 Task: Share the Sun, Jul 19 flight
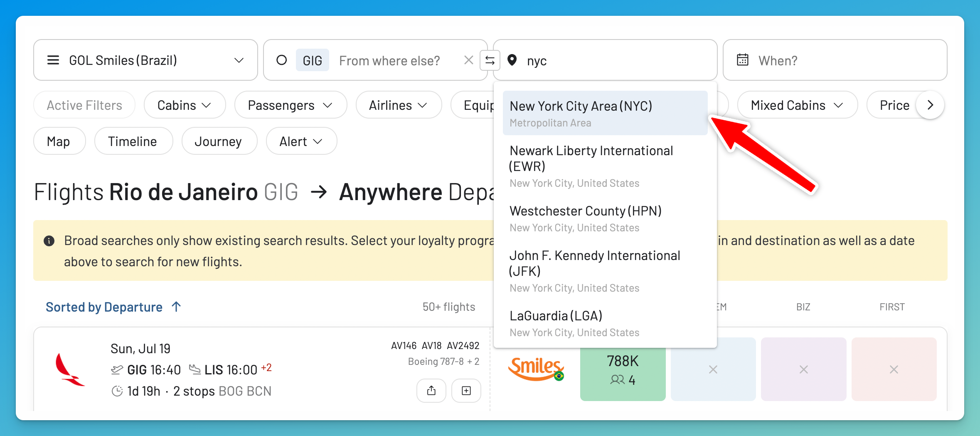[x=431, y=390]
